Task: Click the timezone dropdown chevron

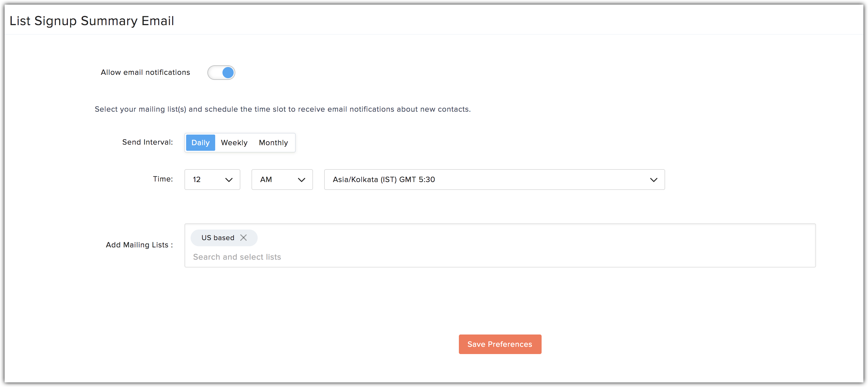Action: pos(654,180)
